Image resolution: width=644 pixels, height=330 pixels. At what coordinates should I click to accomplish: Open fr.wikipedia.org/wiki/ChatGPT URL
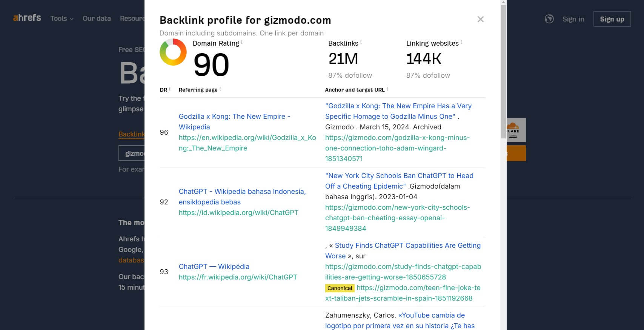point(238,277)
